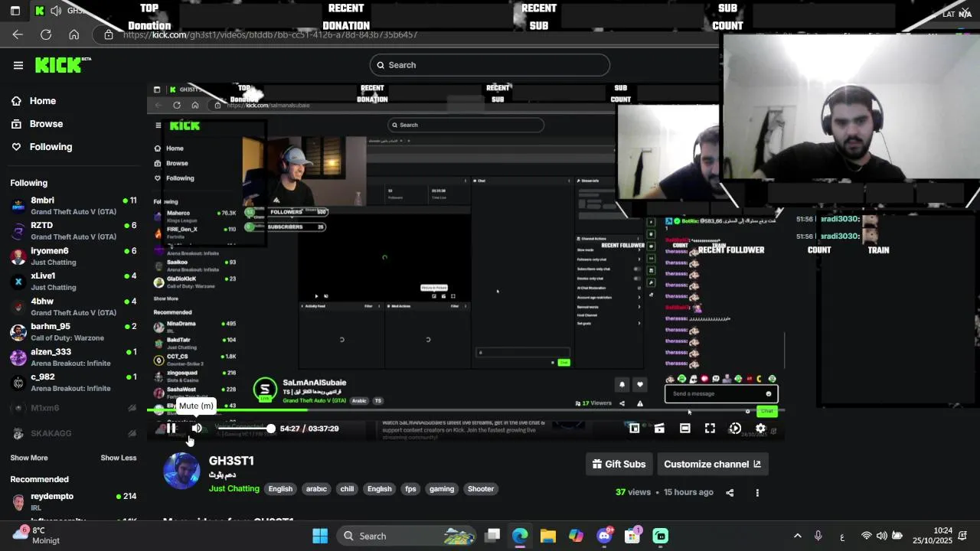Viewport: 980px width, 551px height.
Task: Open Browse in the sidebar
Action: pyautogui.click(x=37, y=124)
